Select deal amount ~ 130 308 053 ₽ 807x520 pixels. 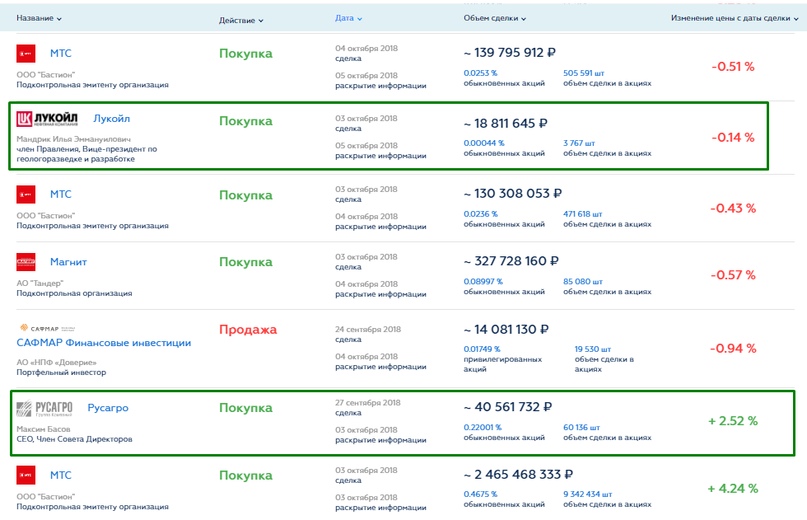[x=513, y=194]
